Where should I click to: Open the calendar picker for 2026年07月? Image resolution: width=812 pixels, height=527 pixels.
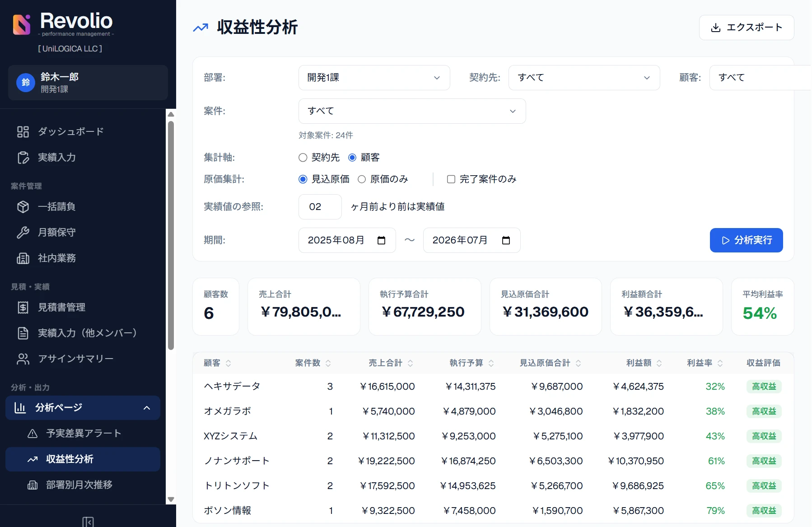[506, 240]
